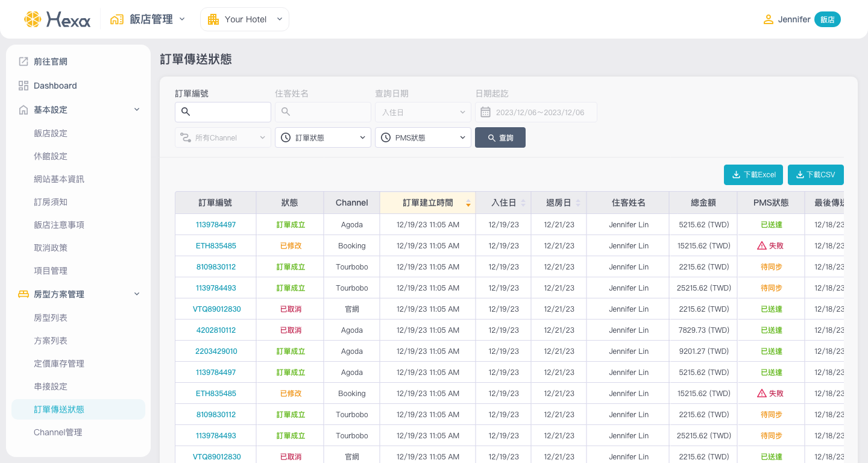Click the sort arrows on 入住日 column
This screenshot has height=463, width=868.
[523, 203]
